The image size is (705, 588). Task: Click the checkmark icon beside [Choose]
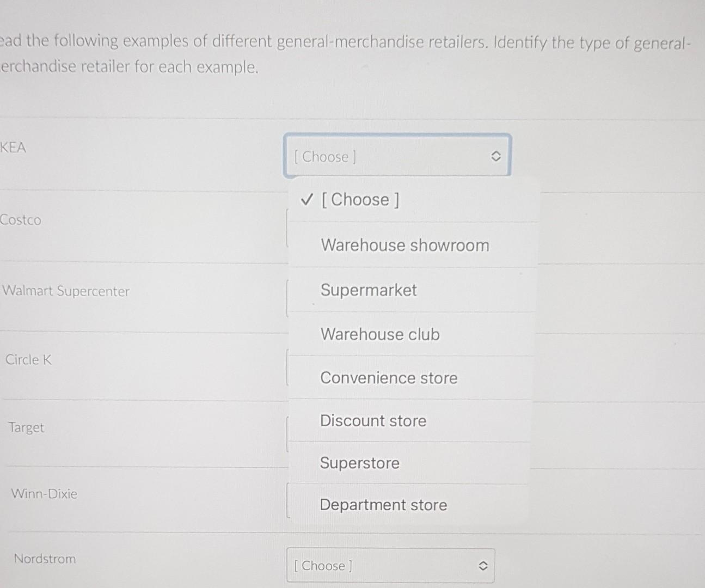(x=306, y=200)
